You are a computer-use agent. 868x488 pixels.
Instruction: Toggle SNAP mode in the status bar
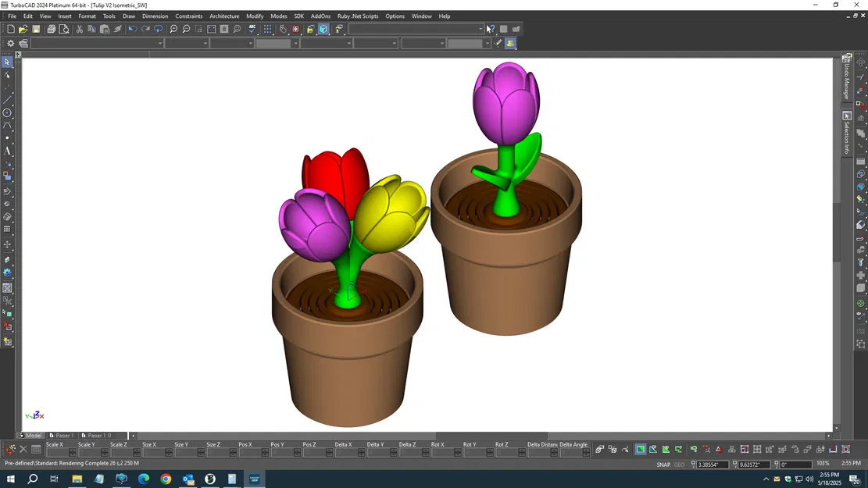pos(663,464)
